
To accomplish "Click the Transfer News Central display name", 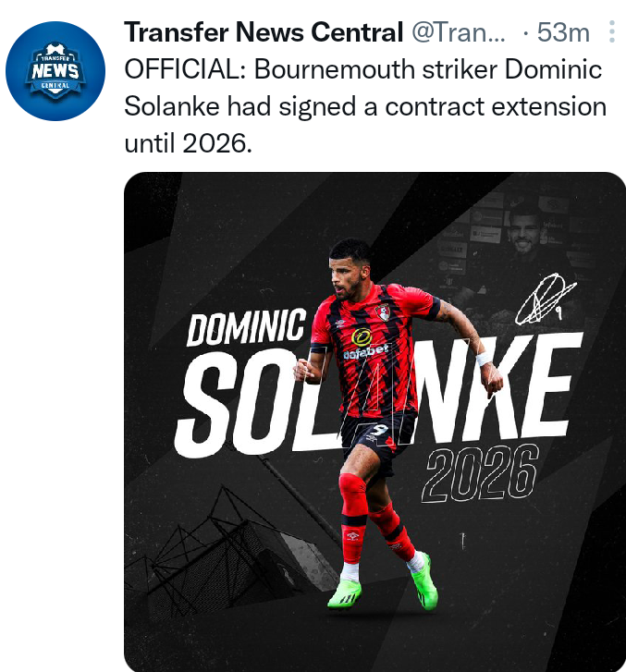I will pos(264,32).
